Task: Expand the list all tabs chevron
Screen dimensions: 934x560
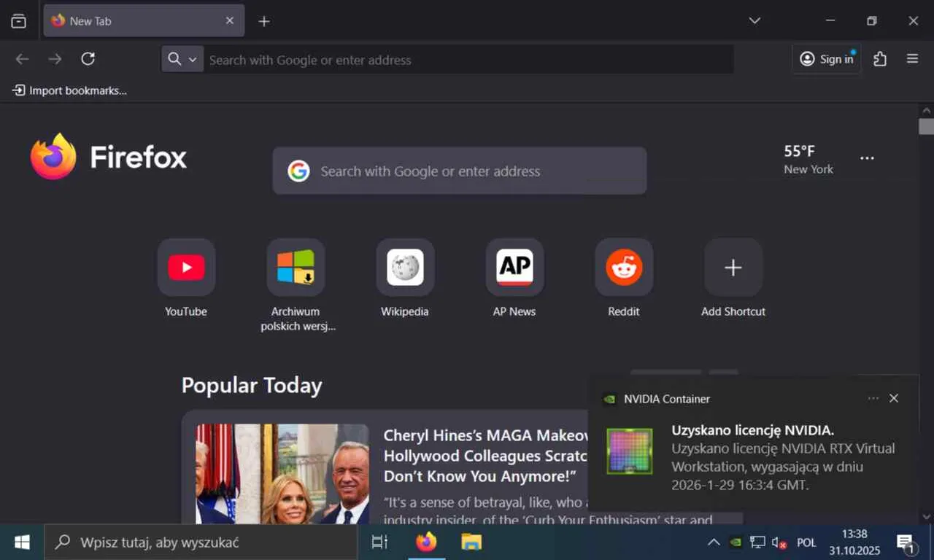Action: [754, 20]
